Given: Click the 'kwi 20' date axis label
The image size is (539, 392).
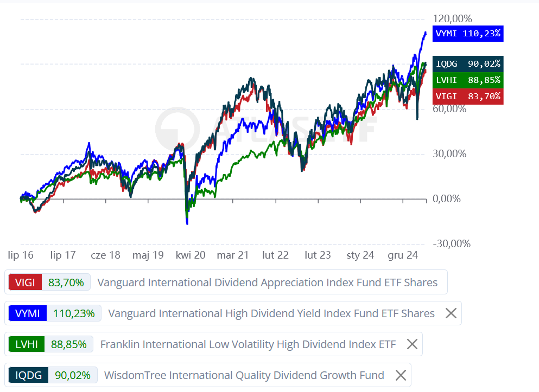Looking at the screenshot, I should [191, 255].
